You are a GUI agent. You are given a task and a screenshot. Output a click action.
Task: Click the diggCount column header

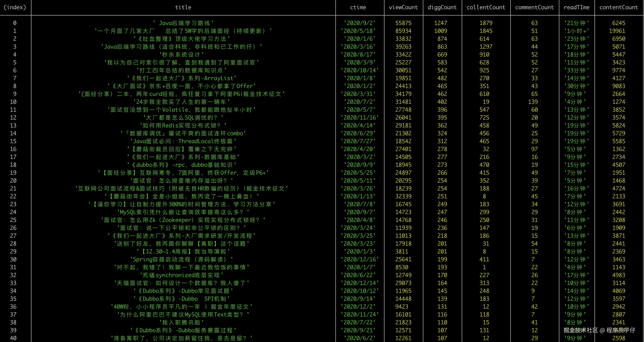442,7
